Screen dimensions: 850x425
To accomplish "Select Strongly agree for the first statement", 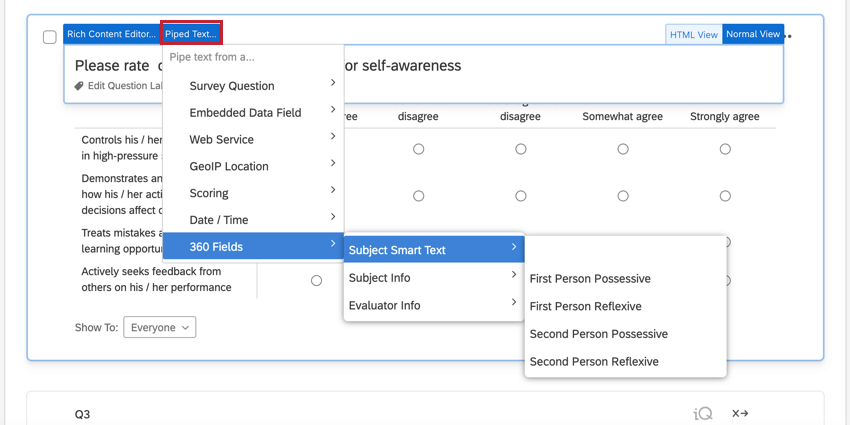I will click(x=725, y=149).
